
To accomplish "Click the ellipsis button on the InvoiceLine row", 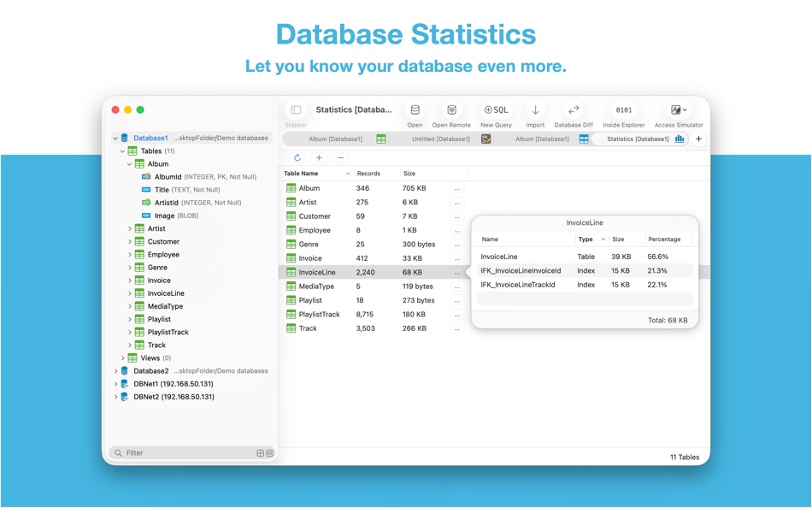I will pyautogui.click(x=457, y=272).
